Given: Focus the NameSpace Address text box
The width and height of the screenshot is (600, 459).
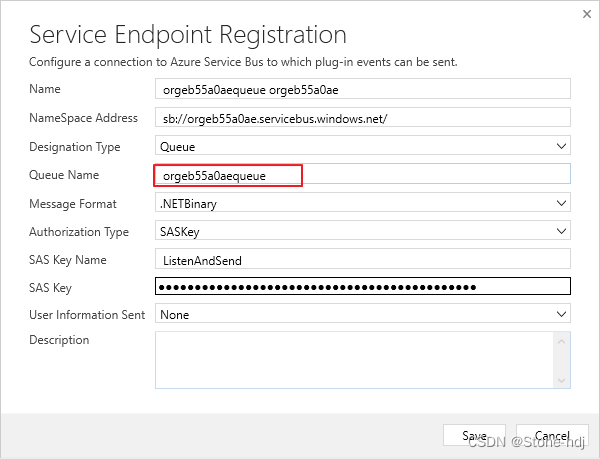Looking at the screenshot, I should tap(363, 117).
